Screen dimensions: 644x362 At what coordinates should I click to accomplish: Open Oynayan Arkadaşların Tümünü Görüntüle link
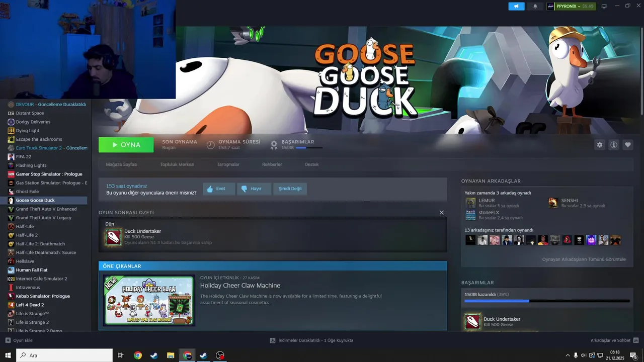coord(584,259)
